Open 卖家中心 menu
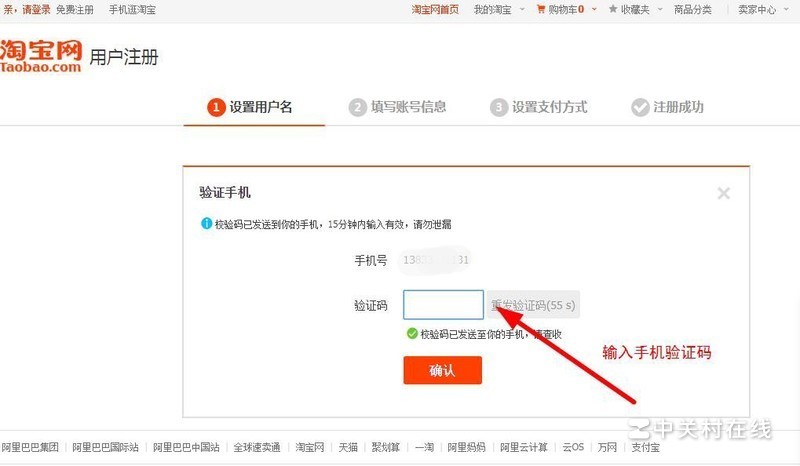 pos(757,9)
